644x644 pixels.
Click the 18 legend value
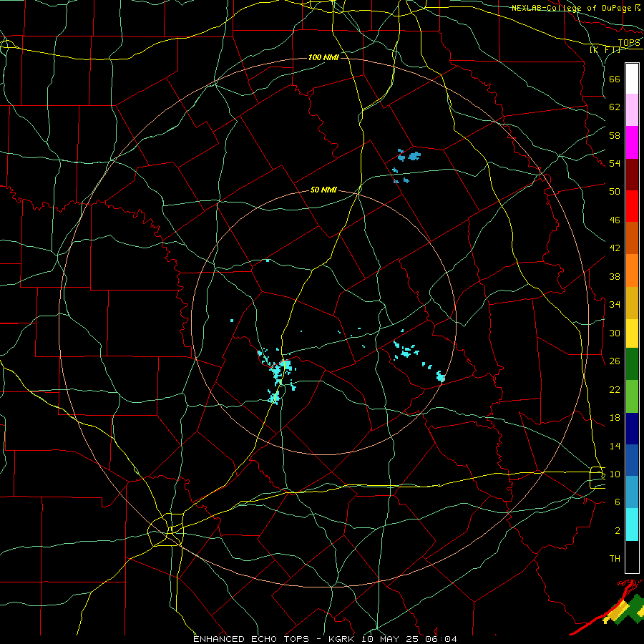point(615,418)
